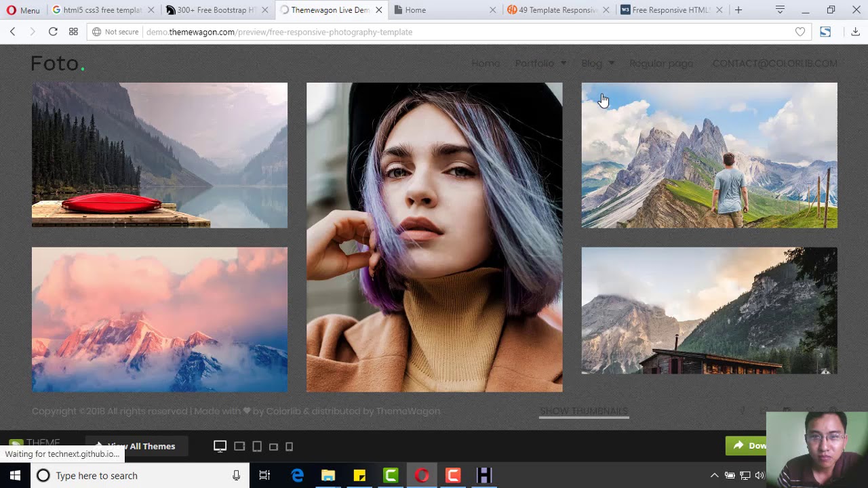Expand the Portfolio dropdown menu
868x488 pixels.
540,63
